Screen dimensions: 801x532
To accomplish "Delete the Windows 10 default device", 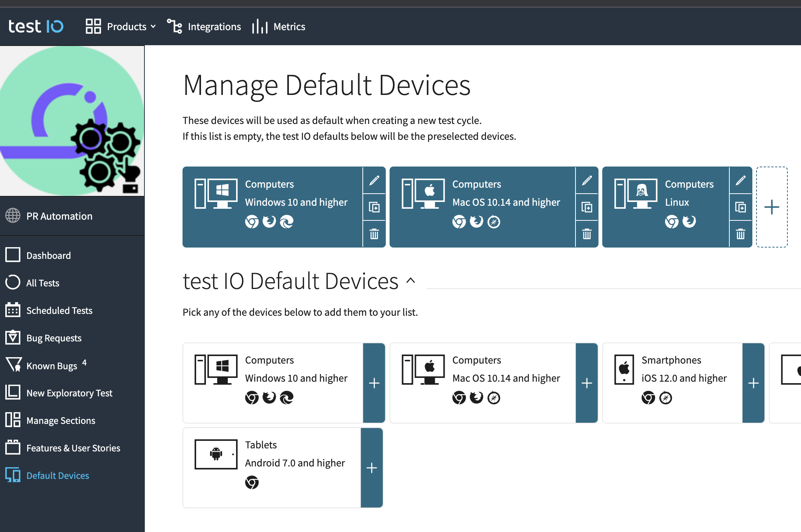I will click(x=374, y=234).
